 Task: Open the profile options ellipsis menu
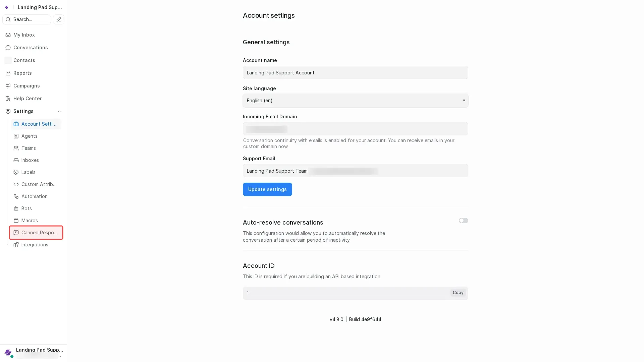(x=61, y=356)
